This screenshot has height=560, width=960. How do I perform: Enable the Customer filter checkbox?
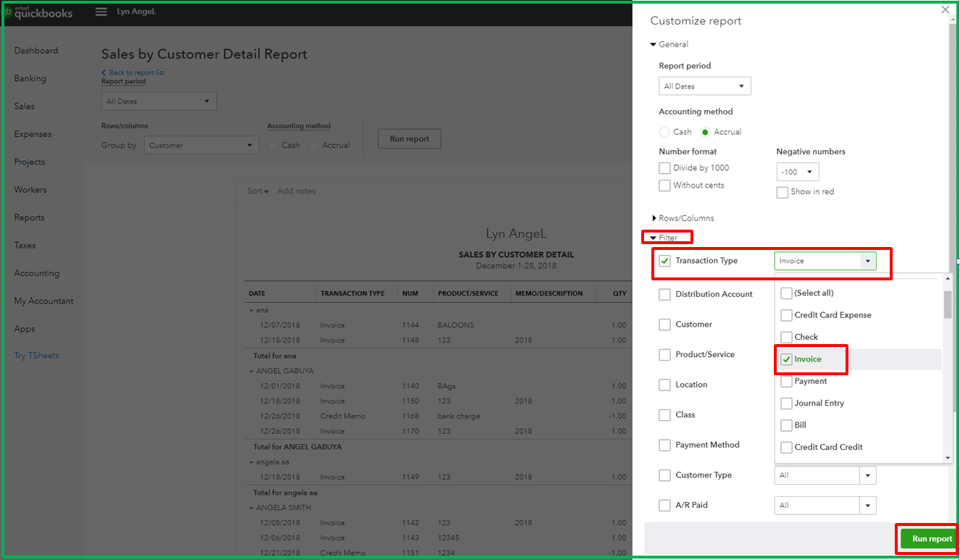click(x=664, y=325)
